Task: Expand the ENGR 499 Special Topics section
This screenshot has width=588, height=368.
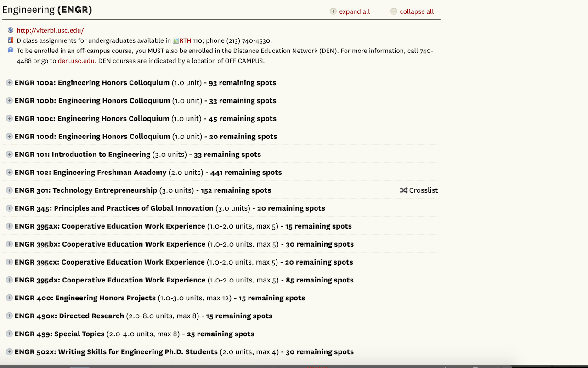Action: tap(9, 334)
